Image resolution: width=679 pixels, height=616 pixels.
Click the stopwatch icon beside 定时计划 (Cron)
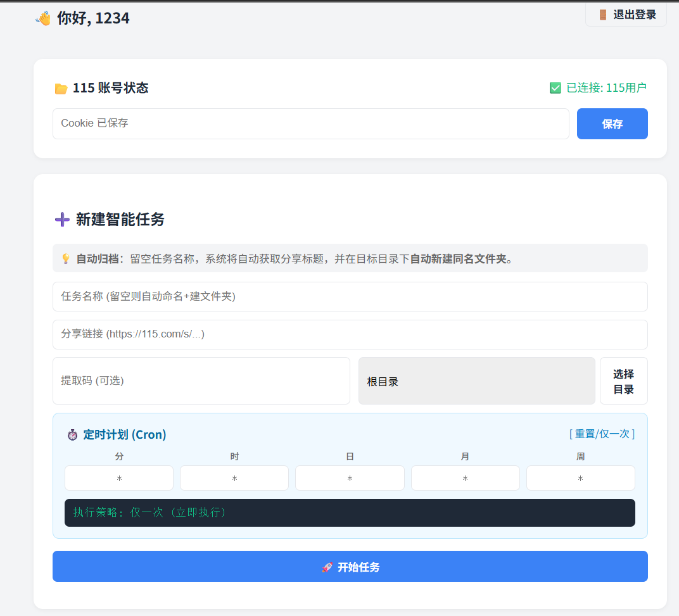(x=73, y=435)
